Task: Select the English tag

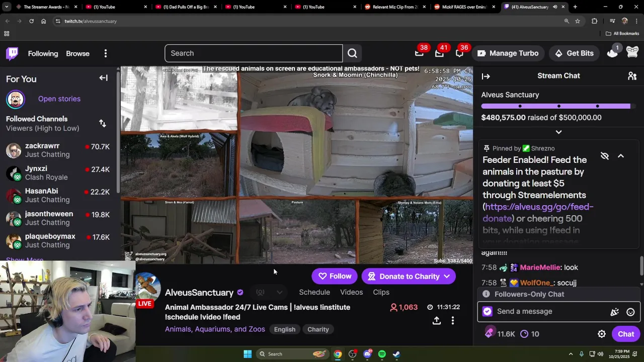Action: (x=285, y=329)
